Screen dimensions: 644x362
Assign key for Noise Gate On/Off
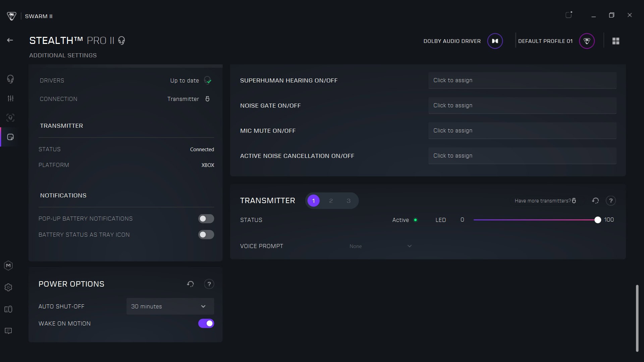(522, 106)
